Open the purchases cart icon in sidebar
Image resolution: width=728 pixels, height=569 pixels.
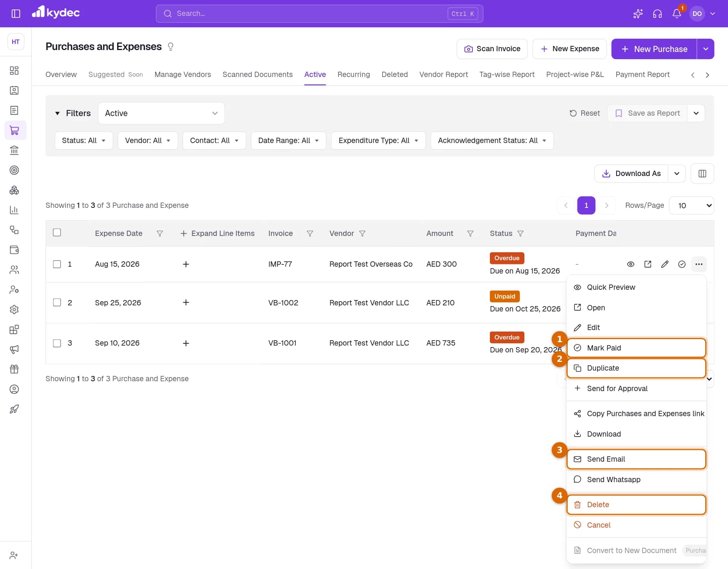[x=14, y=130]
